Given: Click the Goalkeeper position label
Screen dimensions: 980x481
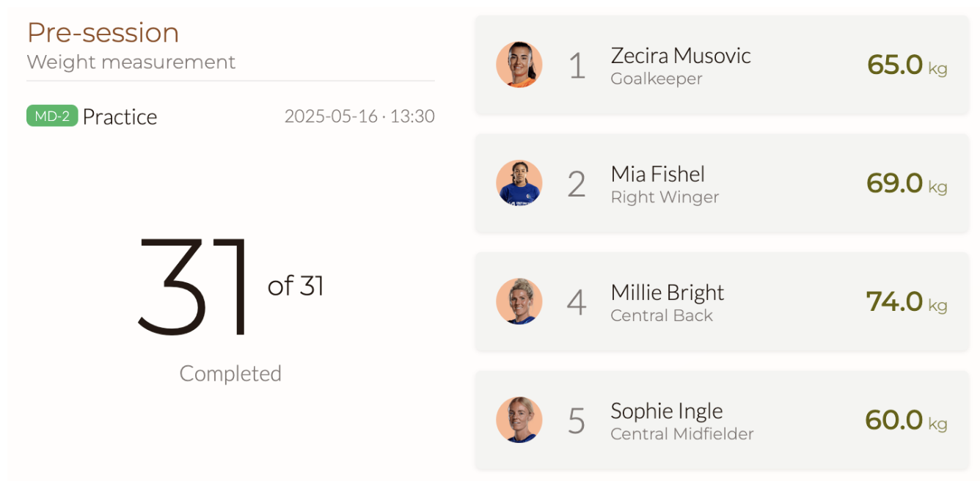Looking at the screenshot, I should pos(657,78).
